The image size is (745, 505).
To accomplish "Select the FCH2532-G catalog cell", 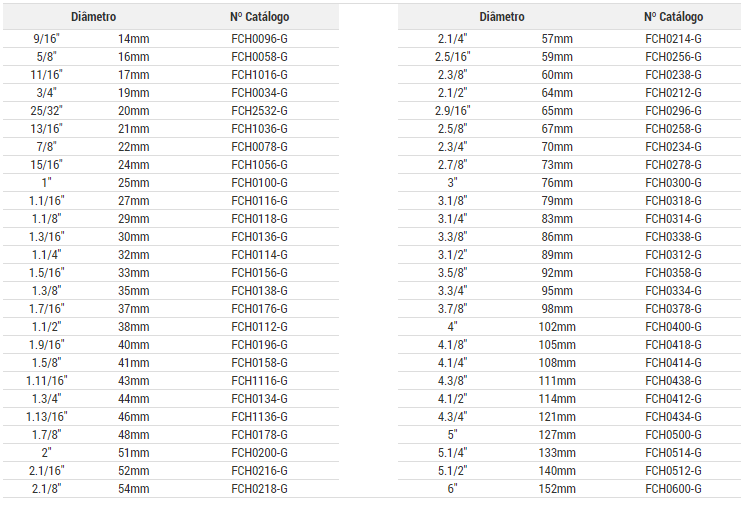I will [x=259, y=111].
